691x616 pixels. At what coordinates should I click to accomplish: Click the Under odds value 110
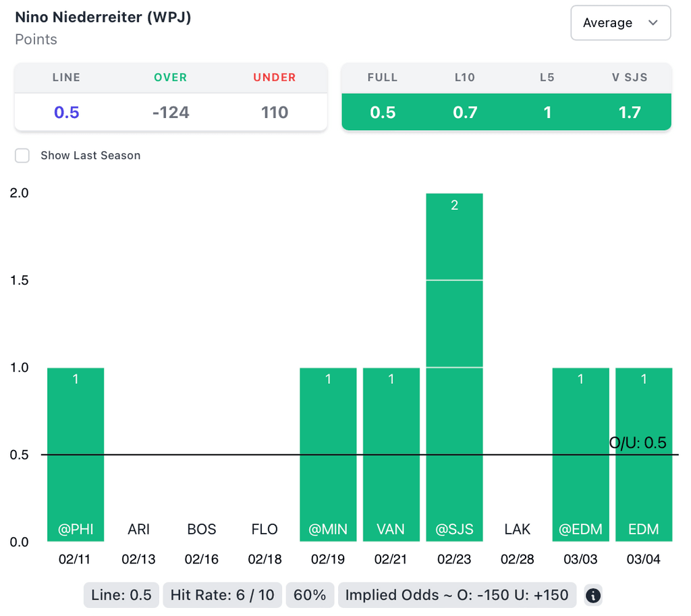(275, 113)
